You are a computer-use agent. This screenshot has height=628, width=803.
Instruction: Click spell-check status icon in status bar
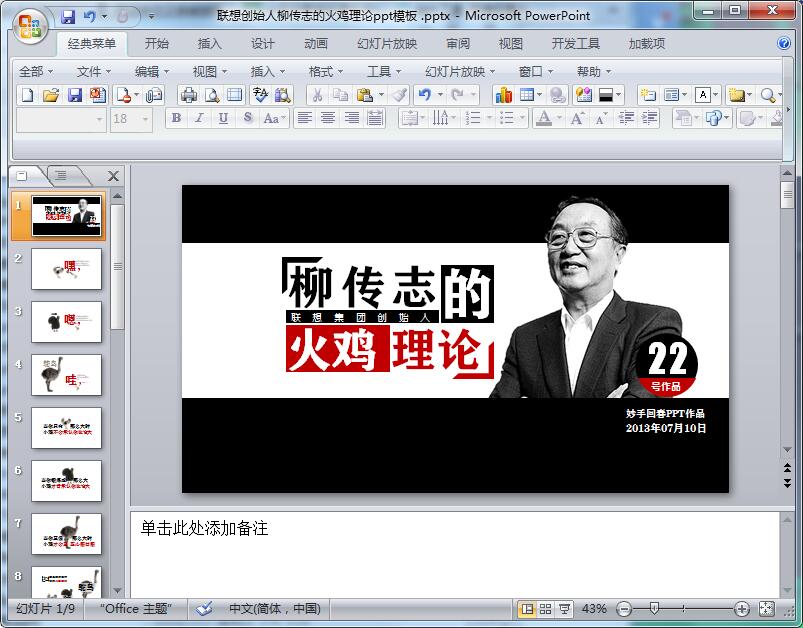tap(204, 609)
